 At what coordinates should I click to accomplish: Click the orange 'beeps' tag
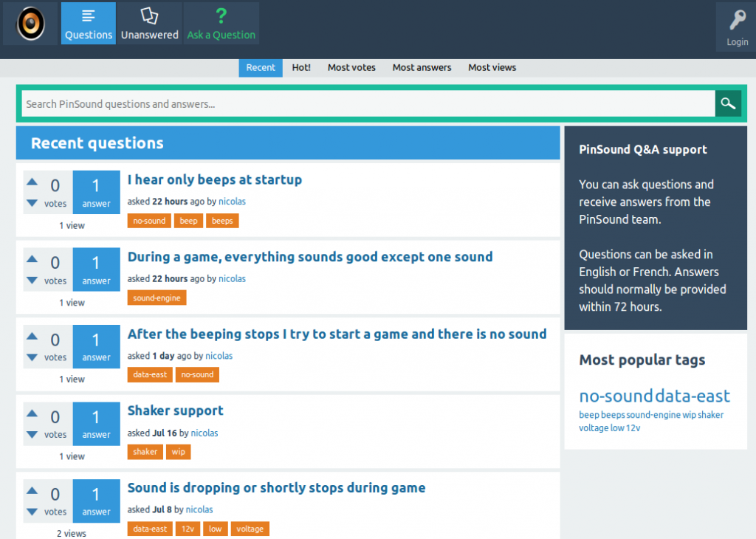222,221
